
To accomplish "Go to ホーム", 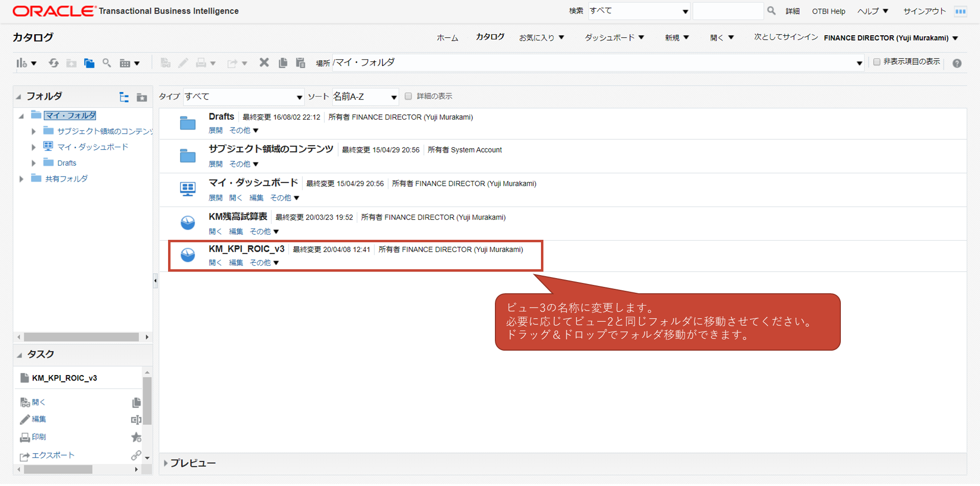I will pos(447,38).
